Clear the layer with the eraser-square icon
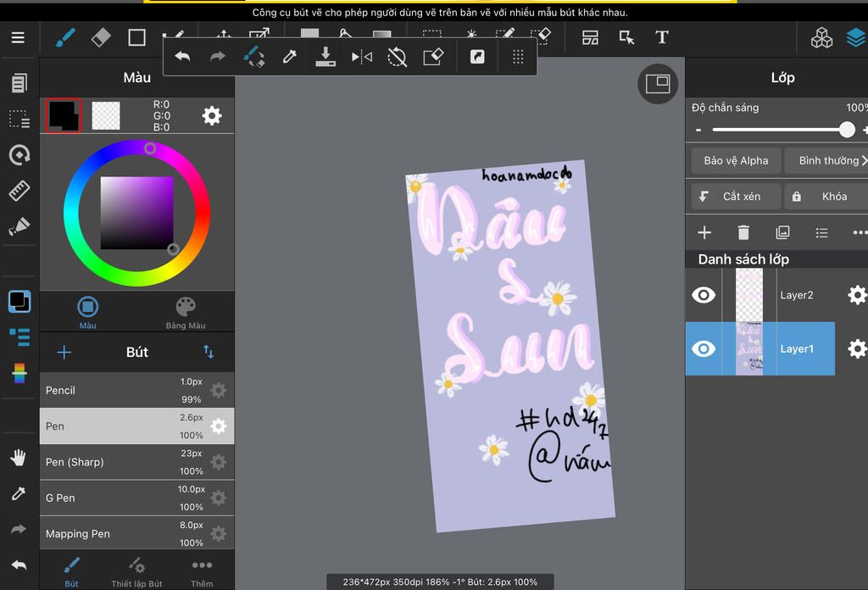 (x=433, y=57)
